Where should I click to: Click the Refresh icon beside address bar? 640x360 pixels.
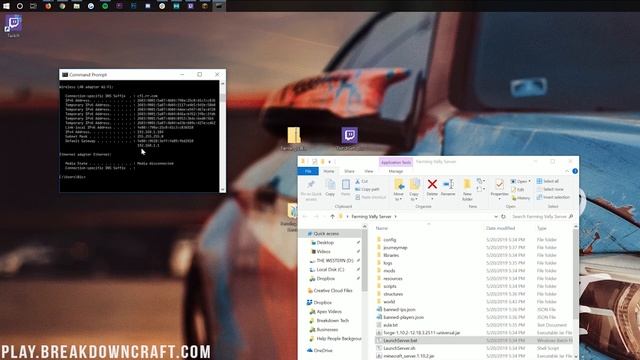pos(503,216)
